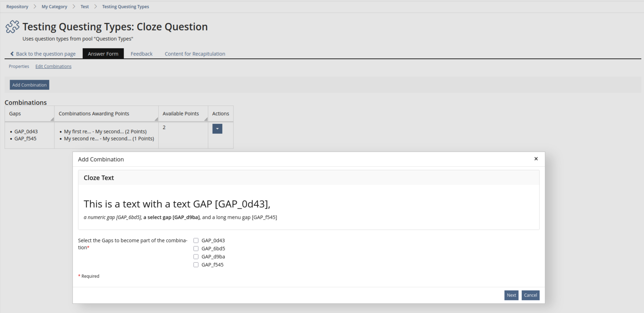Click the Add Combination button
Screen dimensions: 644x313
click(30, 85)
